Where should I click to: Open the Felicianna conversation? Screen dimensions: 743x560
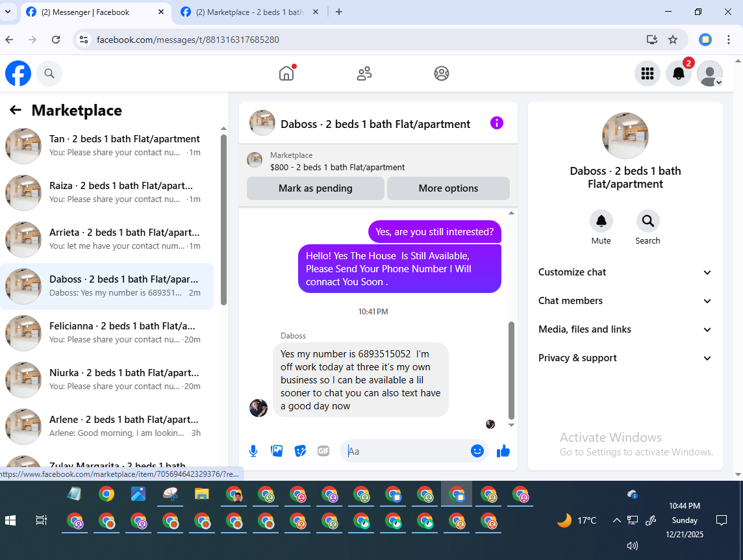[107, 333]
